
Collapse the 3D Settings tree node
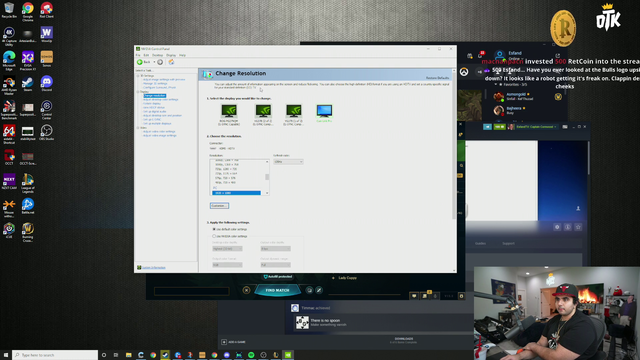coord(138,76)
